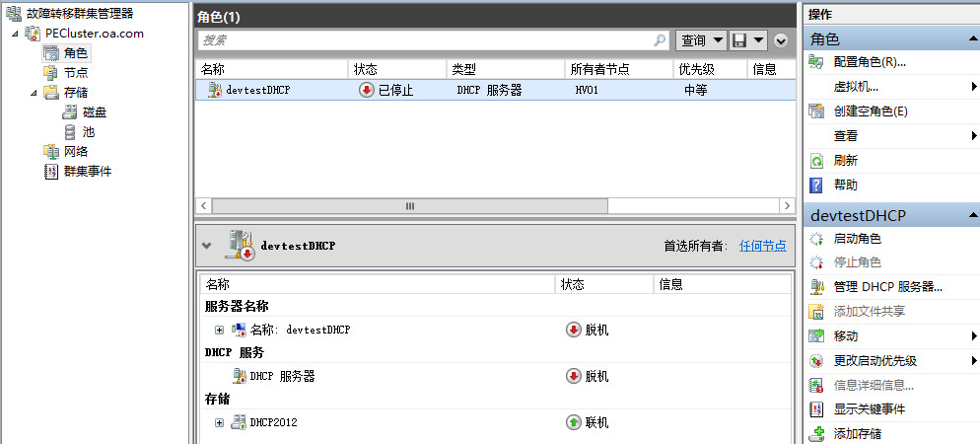Click the roles list scroll left arrow
This screenshot has height=444, width=980.
(x=204, y=206)
